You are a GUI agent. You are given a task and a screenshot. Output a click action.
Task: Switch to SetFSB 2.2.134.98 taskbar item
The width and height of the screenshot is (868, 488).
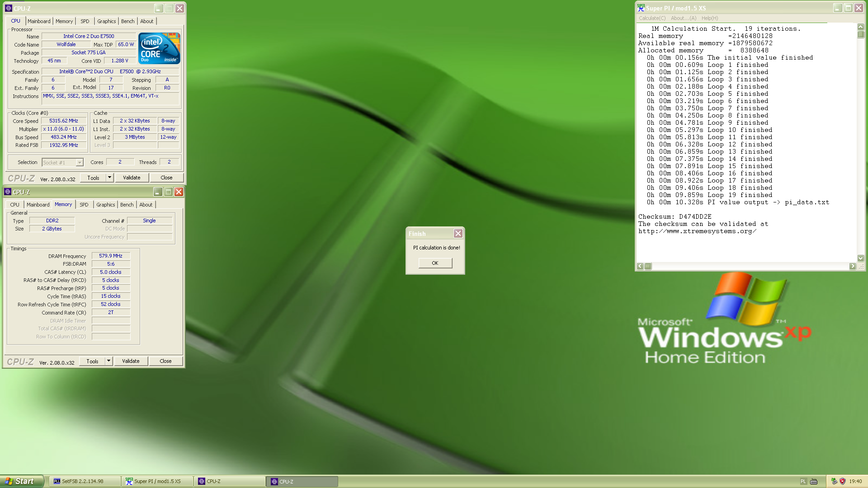point(85,481)
